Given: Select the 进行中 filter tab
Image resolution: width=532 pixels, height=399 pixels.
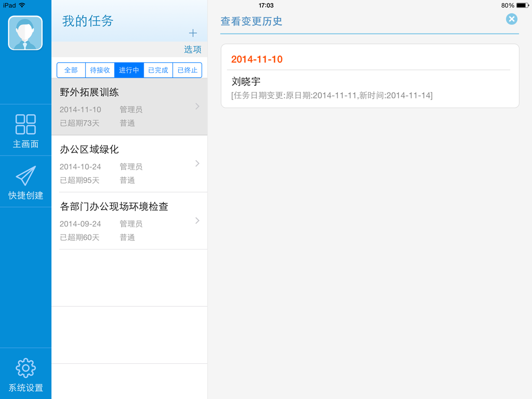Looking at the screenshot, I should point(129,70).
